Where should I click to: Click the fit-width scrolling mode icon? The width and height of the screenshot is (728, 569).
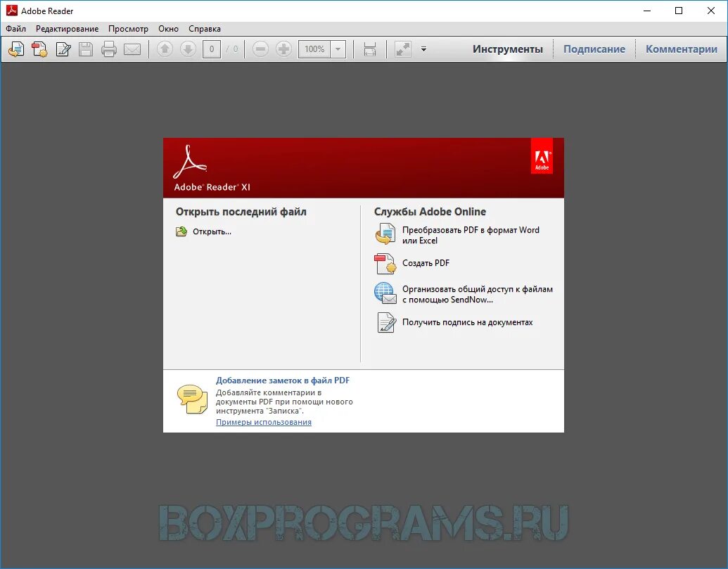click(370, 49)
